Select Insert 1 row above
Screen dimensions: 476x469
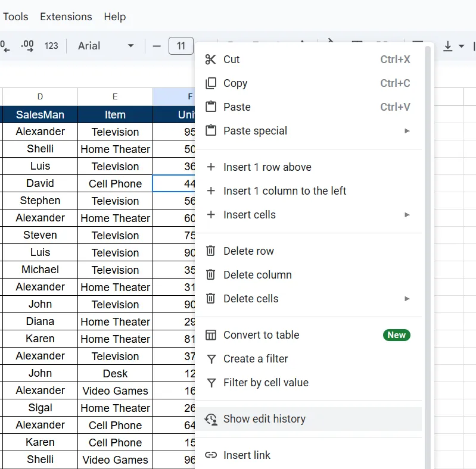[308, 167]
